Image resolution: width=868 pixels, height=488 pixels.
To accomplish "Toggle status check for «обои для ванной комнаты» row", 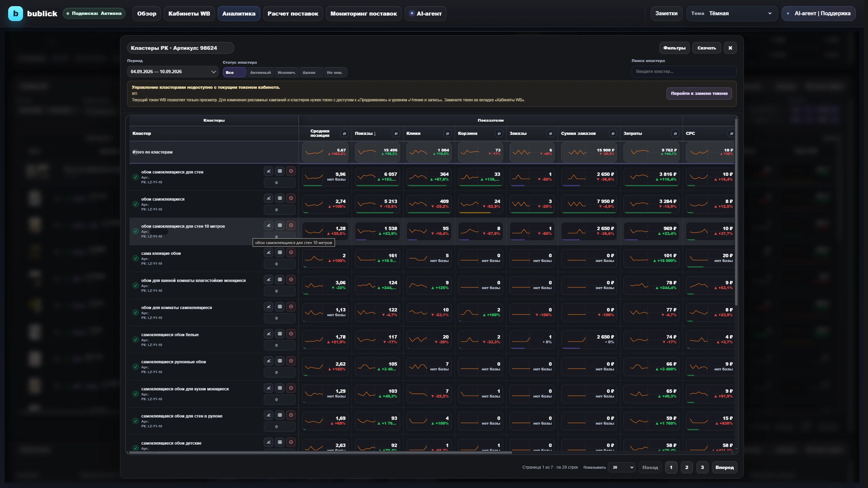I will click(x=135, y=285).
